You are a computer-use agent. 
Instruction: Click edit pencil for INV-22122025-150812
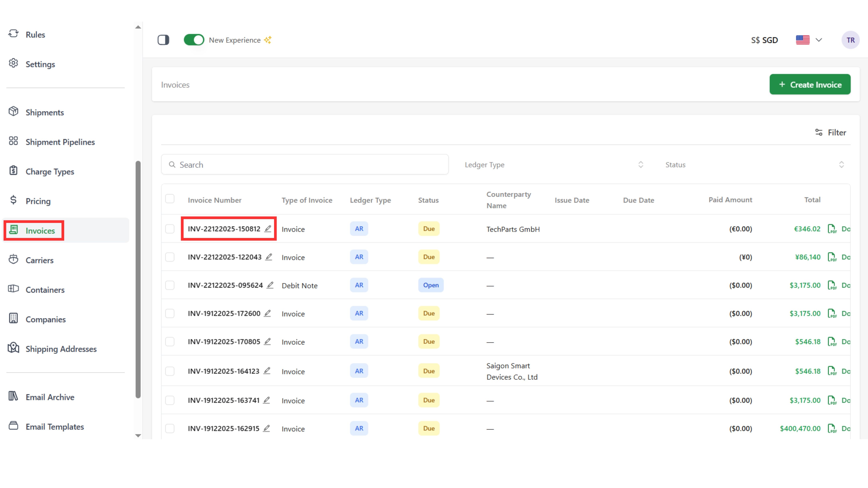pyautogui.click(x=268, y=229)
